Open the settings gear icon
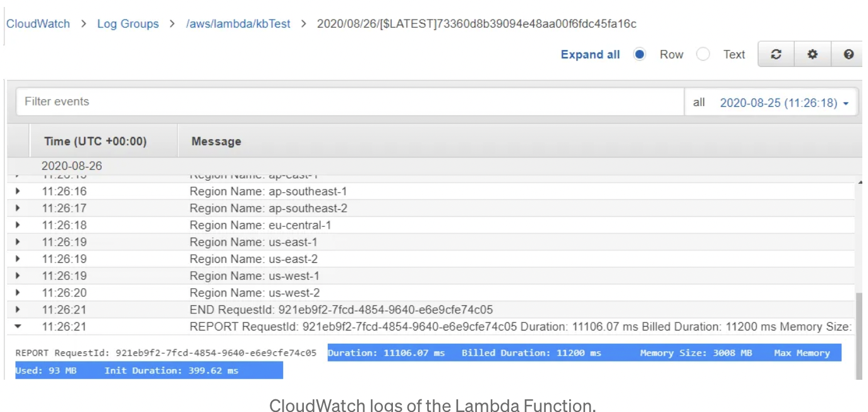The image size is (868, 412). [812, 54]
